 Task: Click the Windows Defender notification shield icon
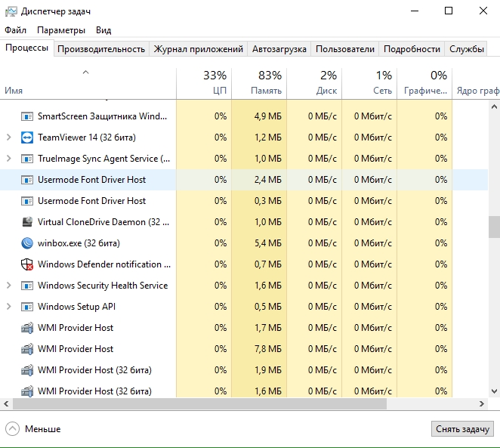(x=27, y=264)
